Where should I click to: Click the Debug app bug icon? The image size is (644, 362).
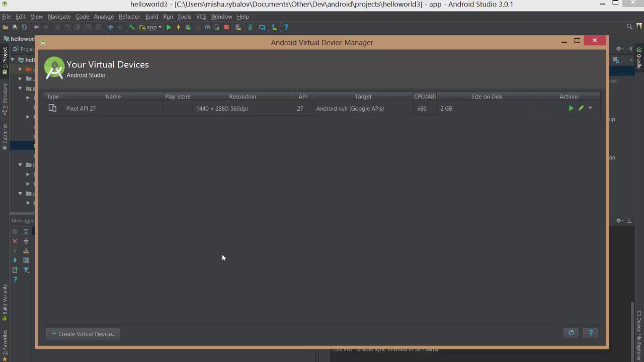188,27
